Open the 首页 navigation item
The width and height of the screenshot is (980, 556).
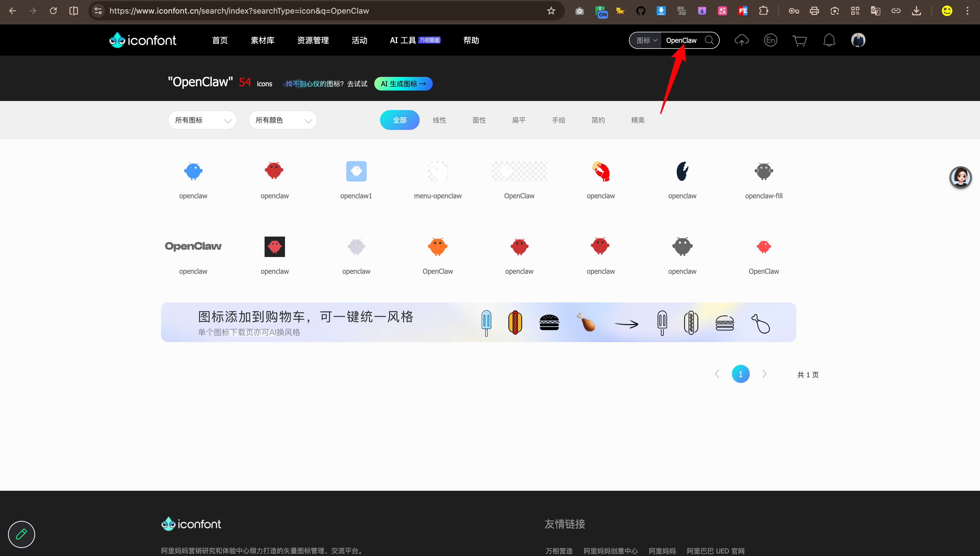220,40
